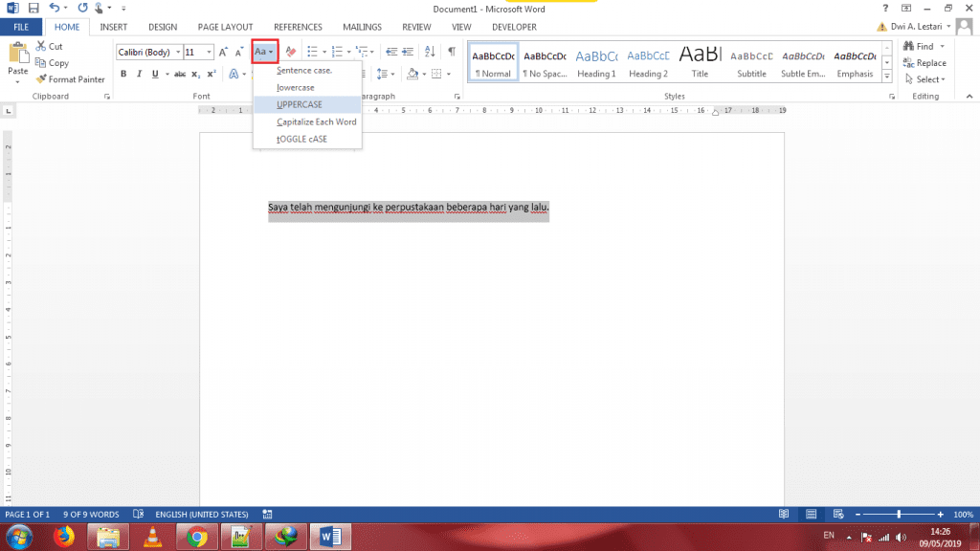The width and height of the screenshot is (980, 551).
Task: Expand the font size dropdown
Action: [210, 52]
